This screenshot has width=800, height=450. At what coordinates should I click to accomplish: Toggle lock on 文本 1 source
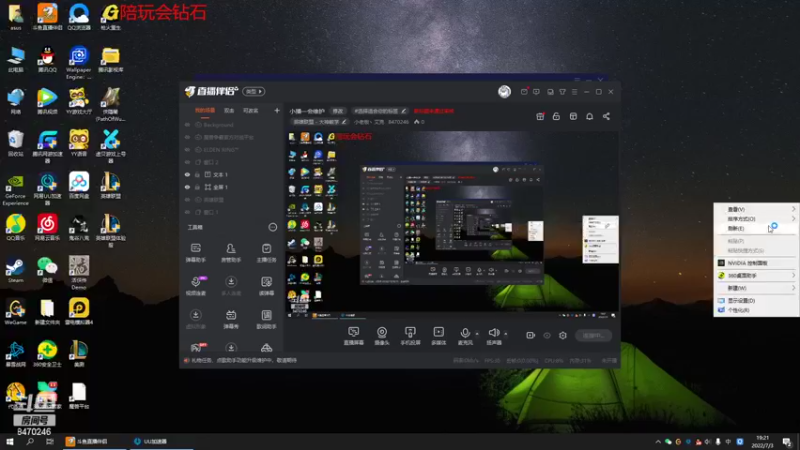198,174
